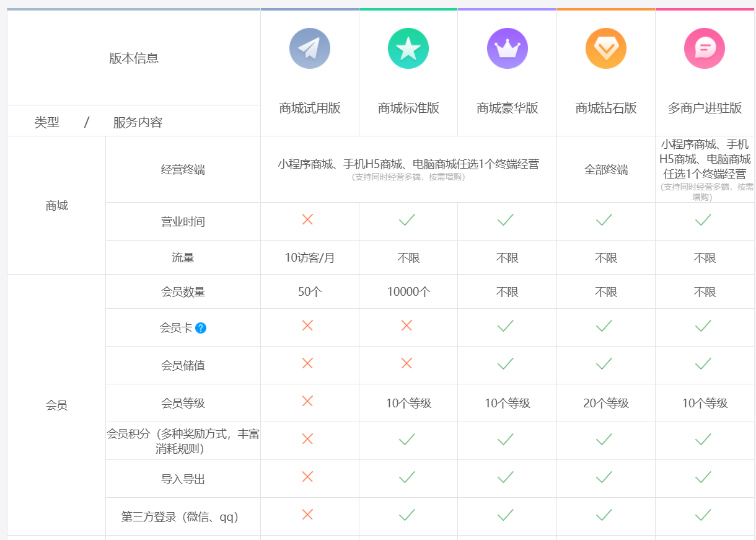Image resolution: width=756 pixels, height=540 pixels.
Task: Select the 多商户进驻版 column title
Action: click(705, 108)
